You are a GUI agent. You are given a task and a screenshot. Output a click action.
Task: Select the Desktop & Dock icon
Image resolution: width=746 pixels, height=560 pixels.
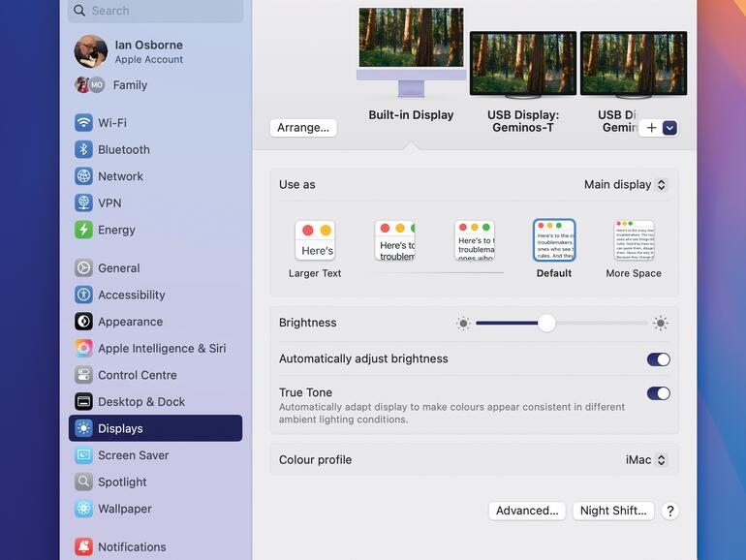coord(83,401)
